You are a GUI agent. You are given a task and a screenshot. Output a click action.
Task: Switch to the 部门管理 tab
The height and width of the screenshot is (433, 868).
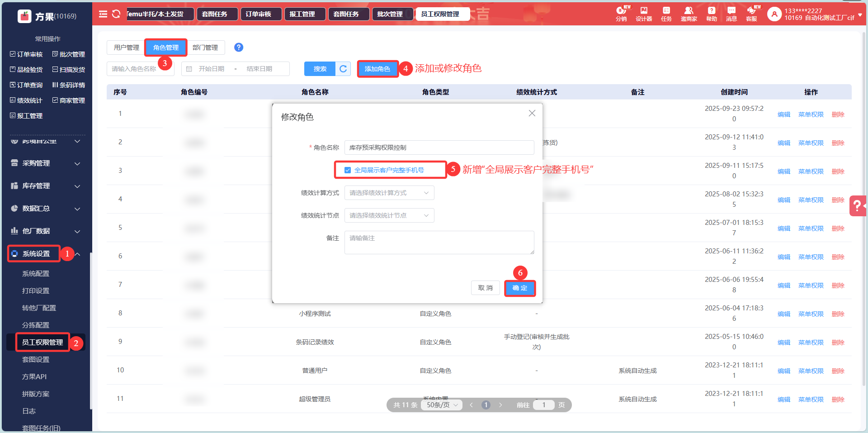[205, 48]
